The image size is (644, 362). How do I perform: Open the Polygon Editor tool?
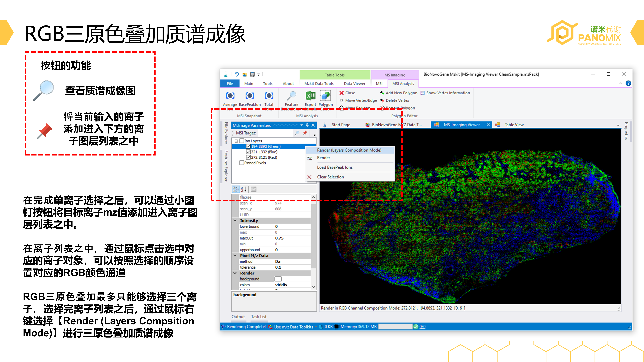point(325,96)
